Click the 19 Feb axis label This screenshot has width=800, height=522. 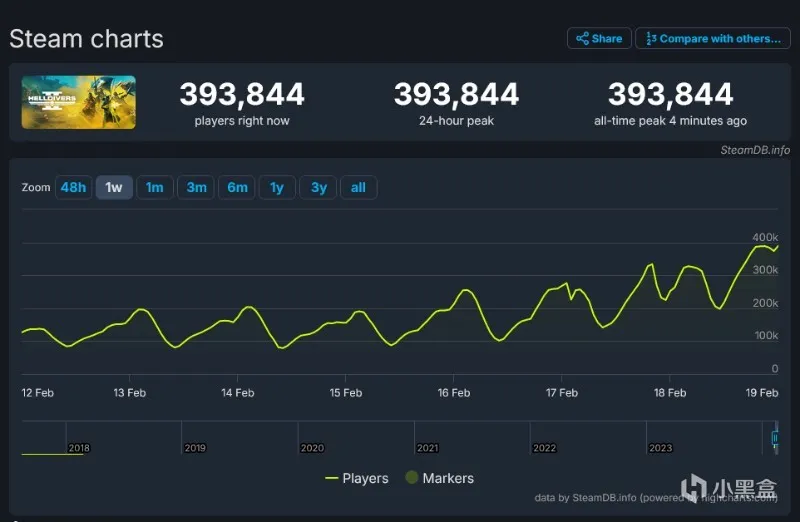coord(762,393)
